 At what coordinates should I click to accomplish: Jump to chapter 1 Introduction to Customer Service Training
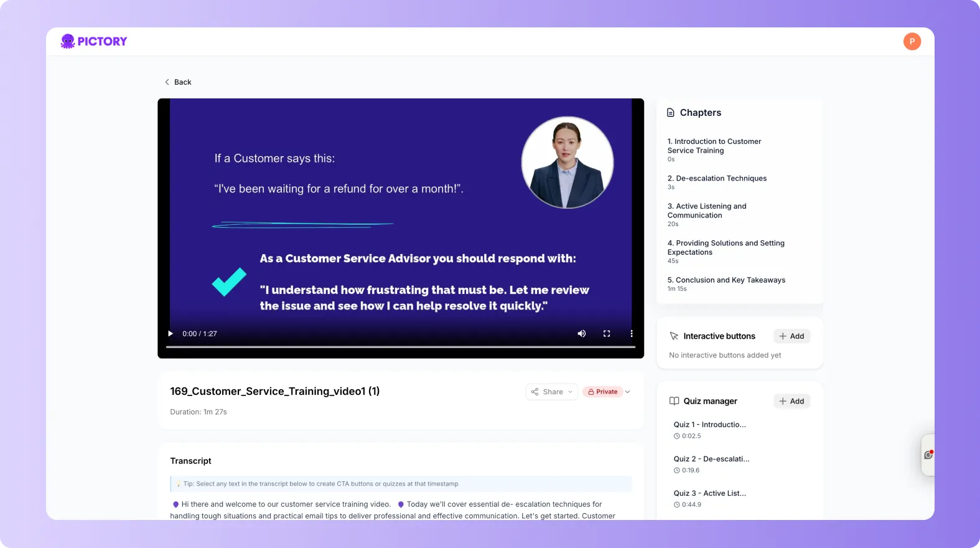[x=714, y=149]
